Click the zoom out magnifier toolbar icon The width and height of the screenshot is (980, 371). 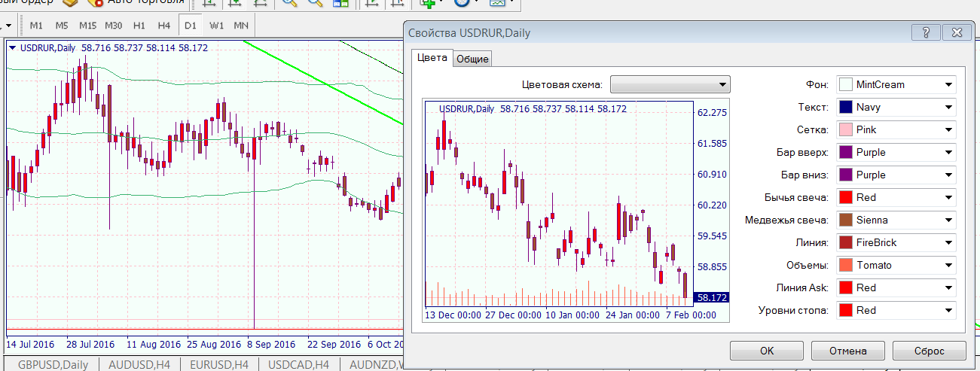(x=315, y=3)
